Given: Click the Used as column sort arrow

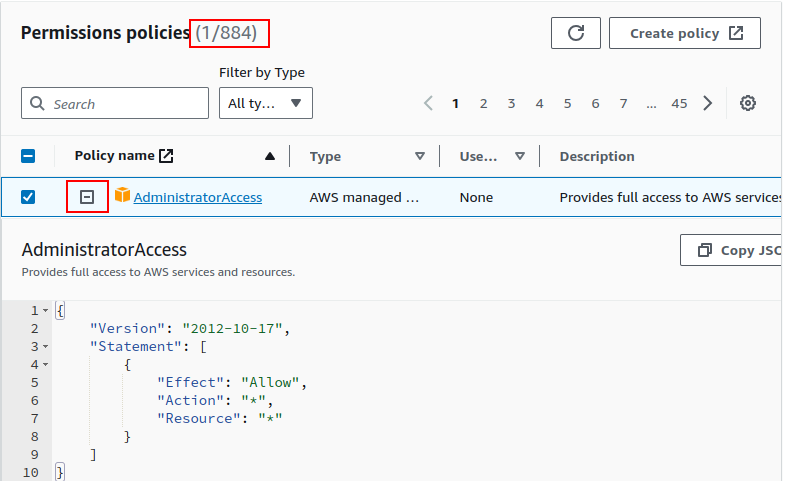Looking at the screenshot, I should (x=520, y=156).
